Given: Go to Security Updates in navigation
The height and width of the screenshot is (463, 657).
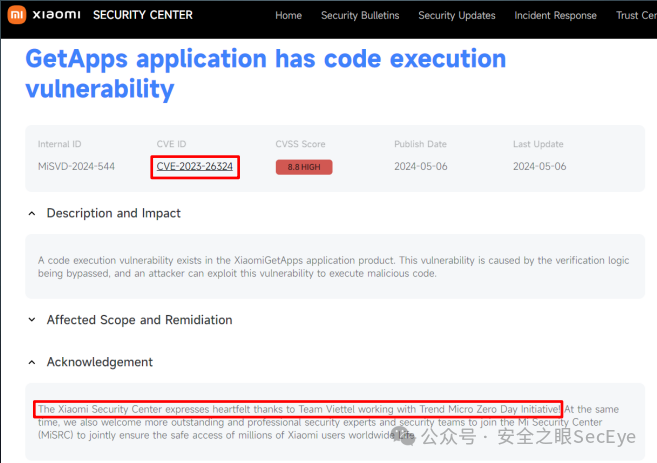Looking at the screenshot, I should 457,16.
